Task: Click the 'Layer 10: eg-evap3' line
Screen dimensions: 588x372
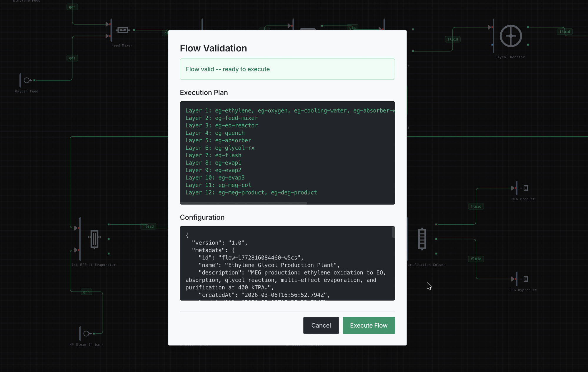Action: click(215, 177)
